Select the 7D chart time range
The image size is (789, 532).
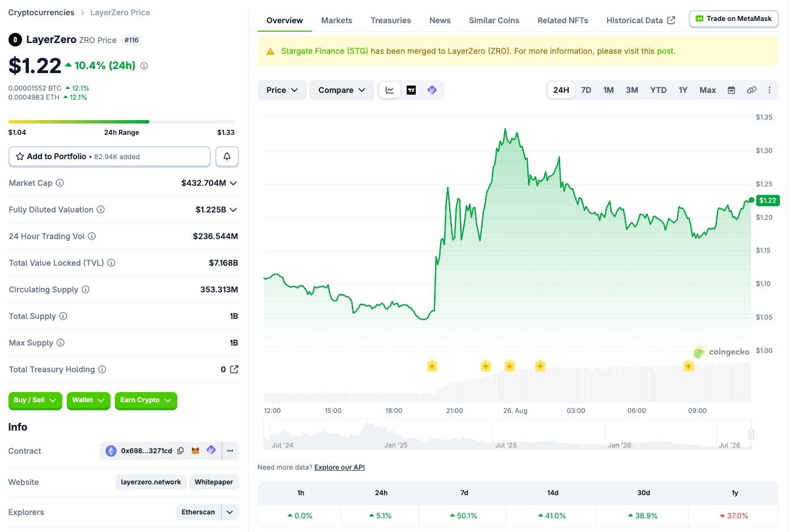pyautogui.click(x=586, y=90)
